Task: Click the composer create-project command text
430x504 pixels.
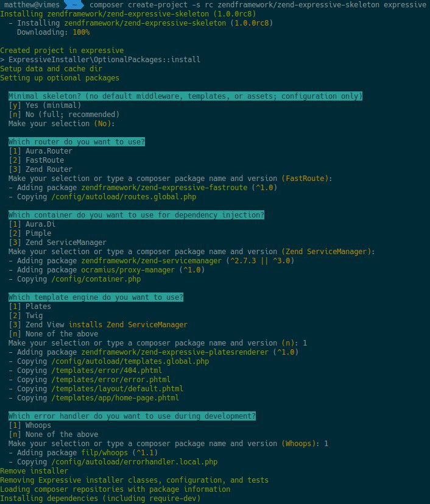Action: pos(258,5)
